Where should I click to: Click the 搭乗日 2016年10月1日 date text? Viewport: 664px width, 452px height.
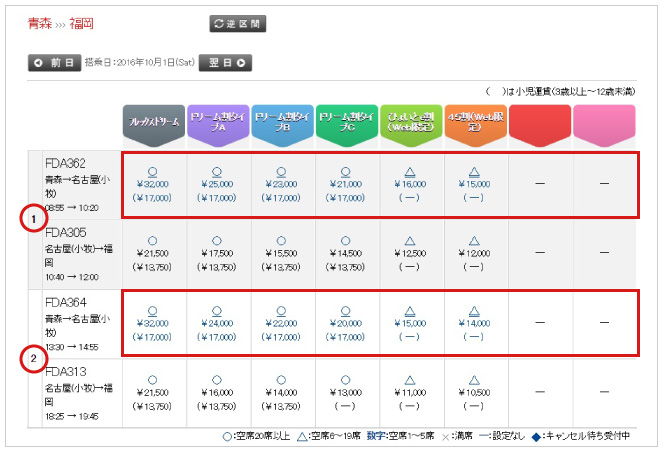140,62
